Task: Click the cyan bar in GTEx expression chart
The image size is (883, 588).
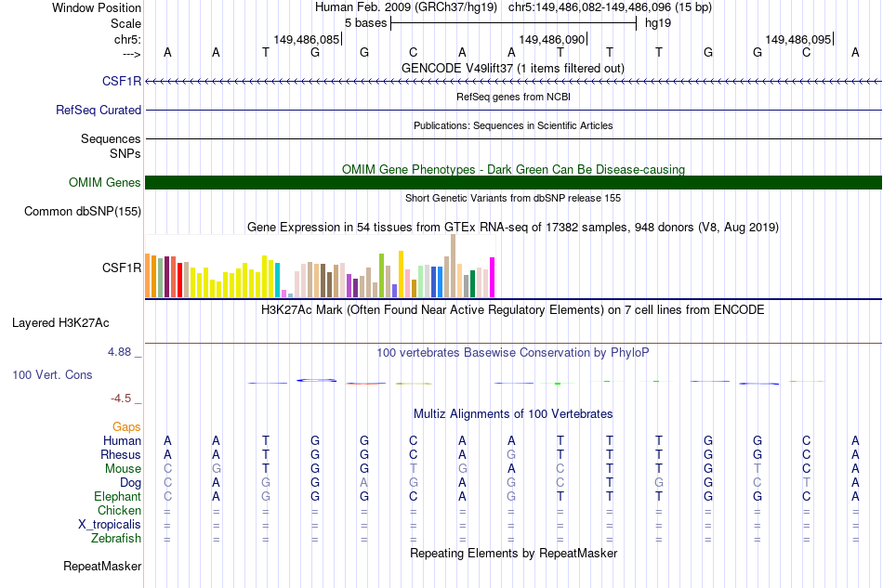Action: pyautogui.click(x=278, y=281)
